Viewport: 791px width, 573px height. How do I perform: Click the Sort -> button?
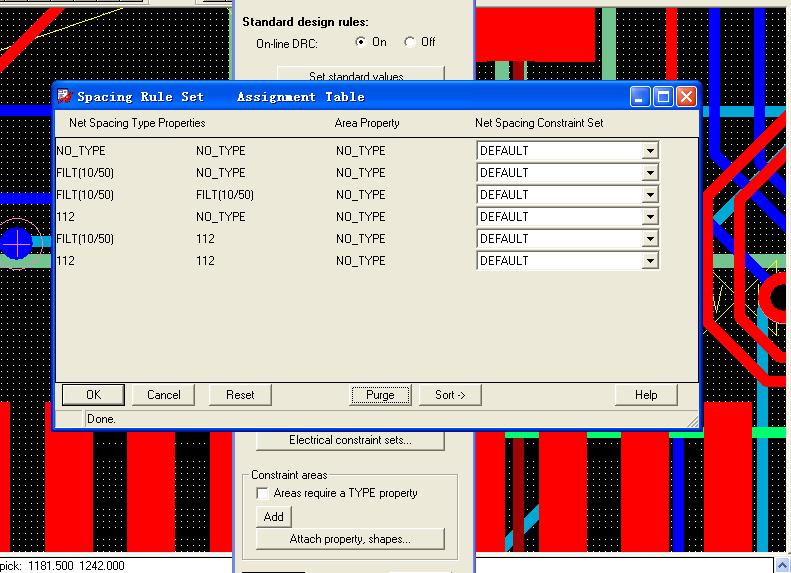pos(450,395)
